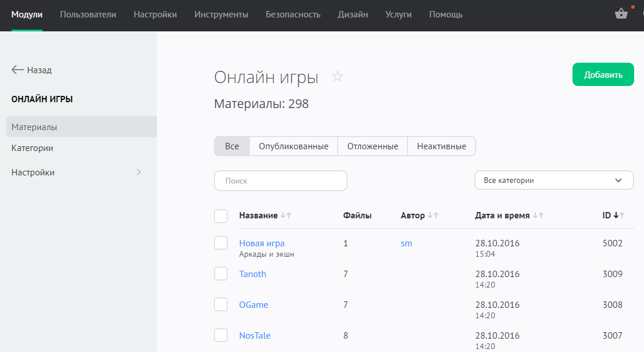644x352 pixels.
Task: Click the shopping basket icon
Action: pos(621,14)
